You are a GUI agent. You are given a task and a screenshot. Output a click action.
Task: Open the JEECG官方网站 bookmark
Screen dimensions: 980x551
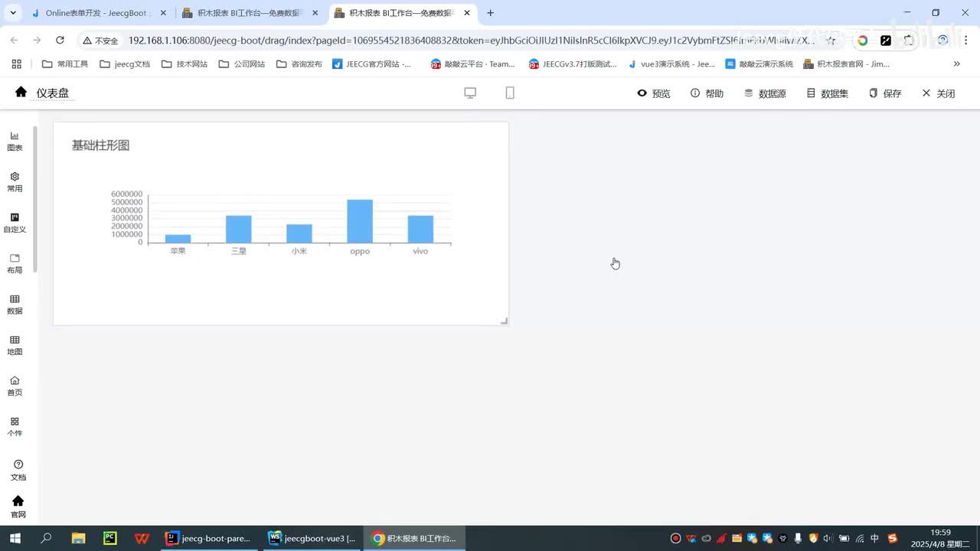click(x=372, y=64)
